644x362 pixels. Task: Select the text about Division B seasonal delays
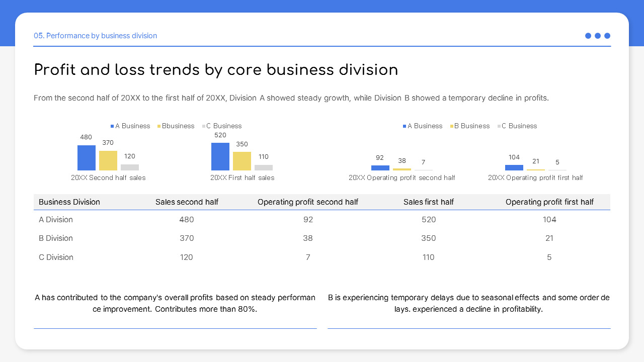pyautogui.click(x=469, y=303)
